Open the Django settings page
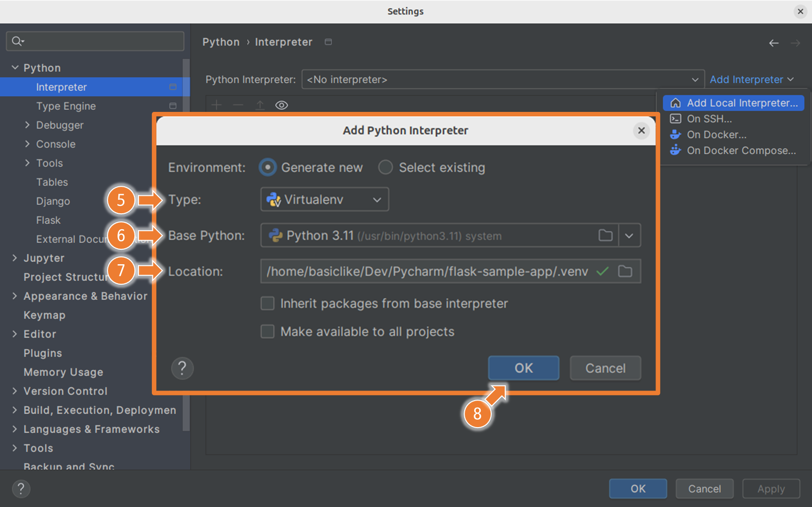This screenshot has width=812, height=507. [x=53, y=201]
